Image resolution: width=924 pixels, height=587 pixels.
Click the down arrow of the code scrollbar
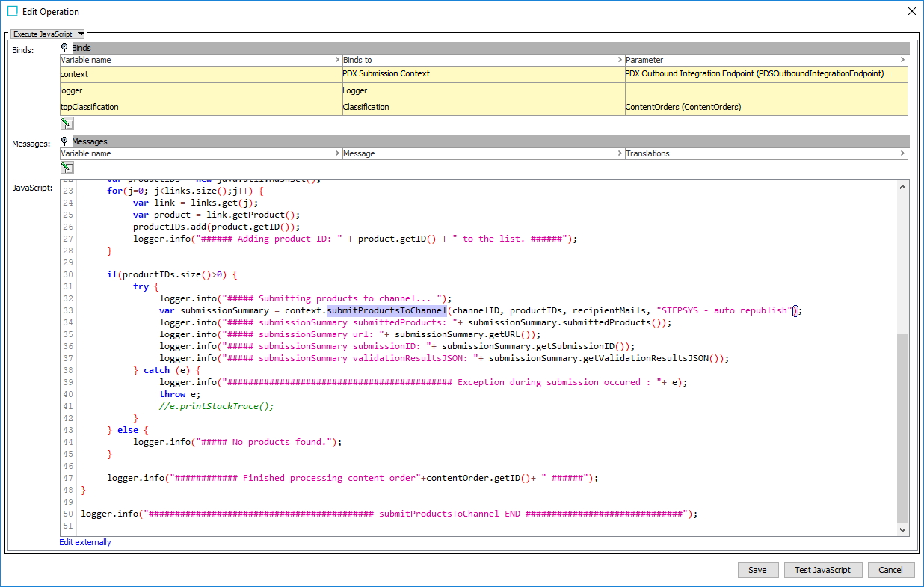pyautogui.click(x=903, y=529)
